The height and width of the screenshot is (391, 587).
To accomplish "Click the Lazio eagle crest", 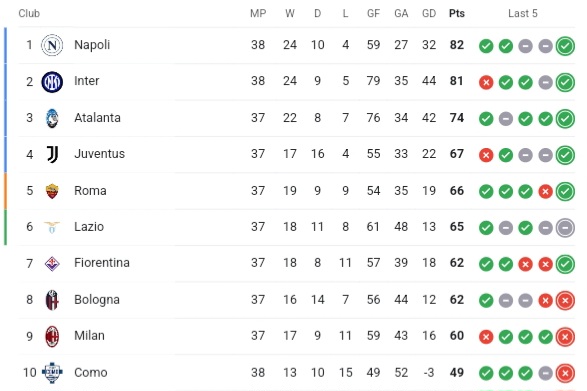I will 52,227.
